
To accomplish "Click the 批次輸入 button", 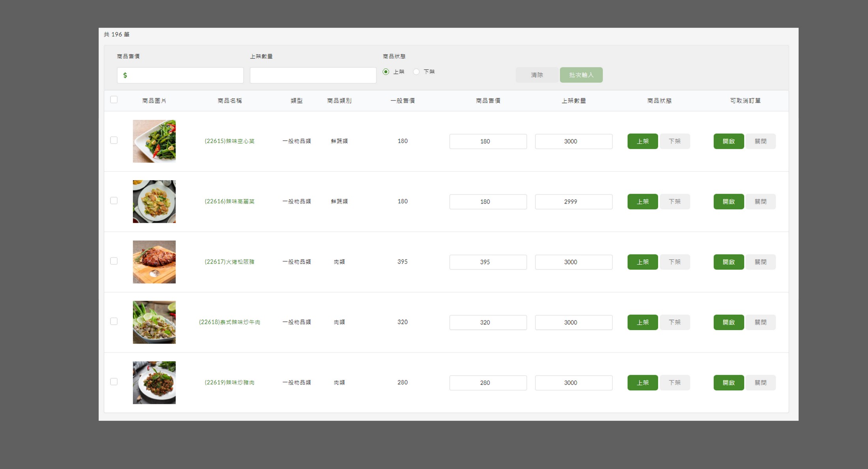I will (581, 75).
